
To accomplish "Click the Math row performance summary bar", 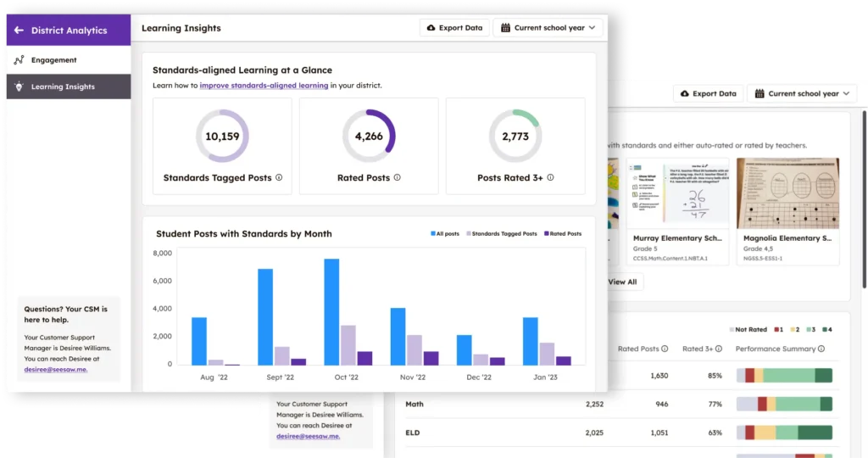I will tap(784, 405).
